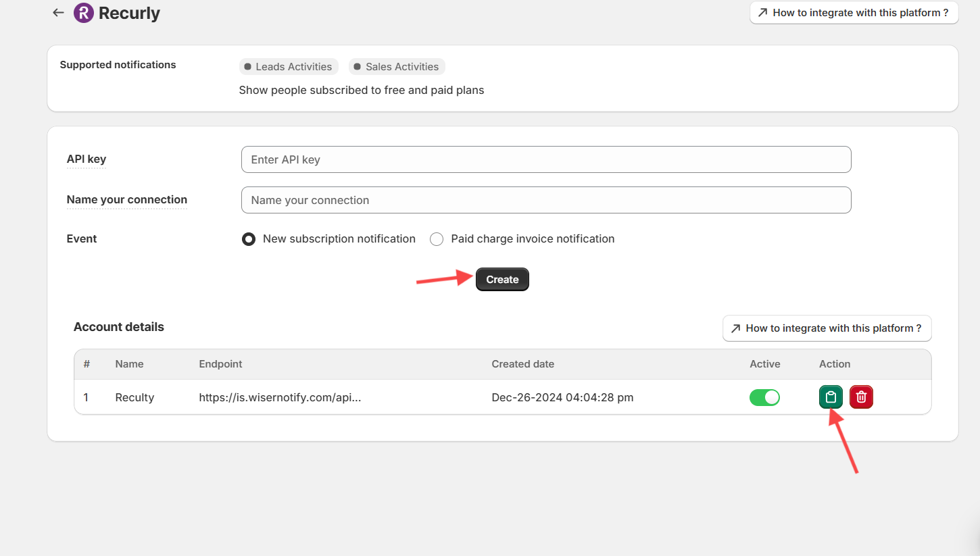Viewport: 980px width, 556px height.
Task: Select Paid charge invoice notification event
Action: (x=437, y=239)
